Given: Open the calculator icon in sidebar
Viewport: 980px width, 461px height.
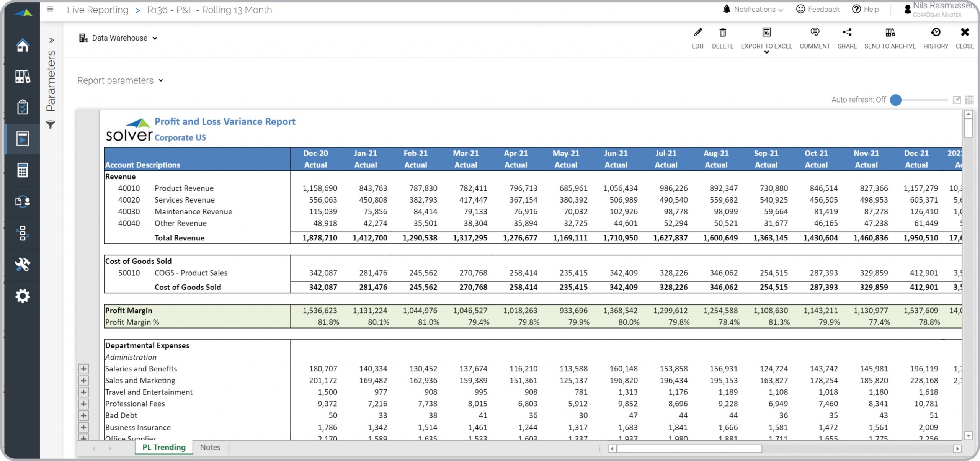Looking at the screenshot, I should (x=23, y=170).
